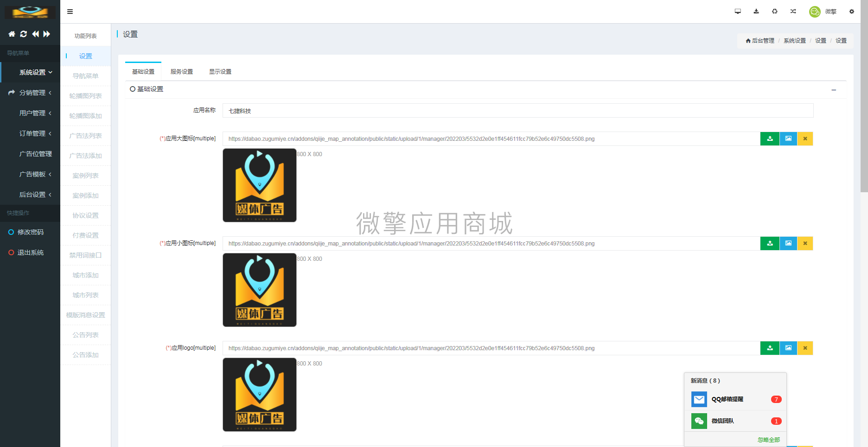Switch to 显示设置 tab
The image size is (868, 447).
pos(220,72)
